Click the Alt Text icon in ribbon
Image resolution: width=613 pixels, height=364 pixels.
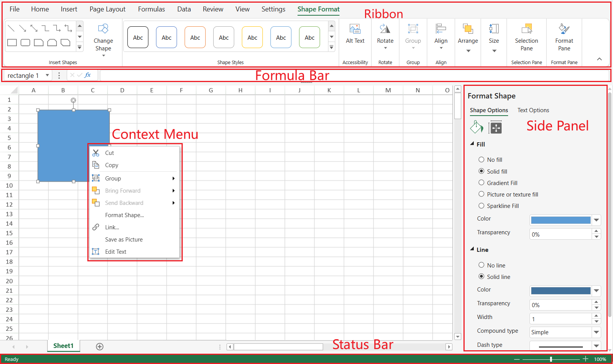coord(355,29)
